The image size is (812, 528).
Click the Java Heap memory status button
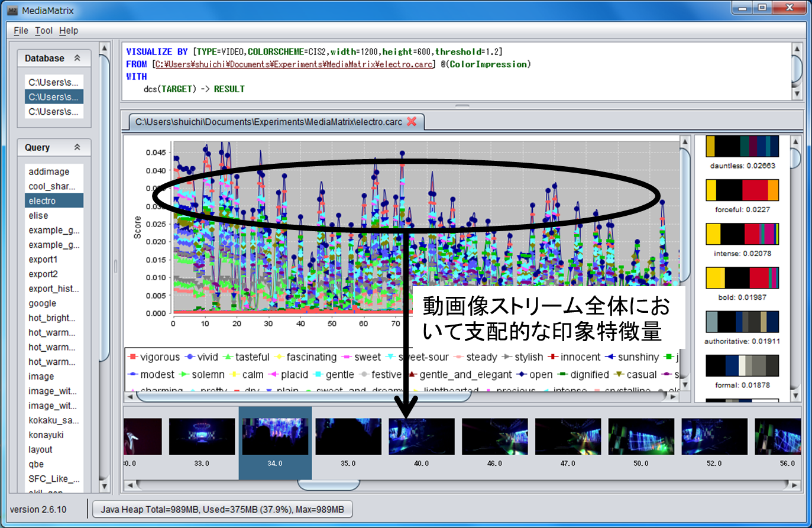click(x=222, y=509)
